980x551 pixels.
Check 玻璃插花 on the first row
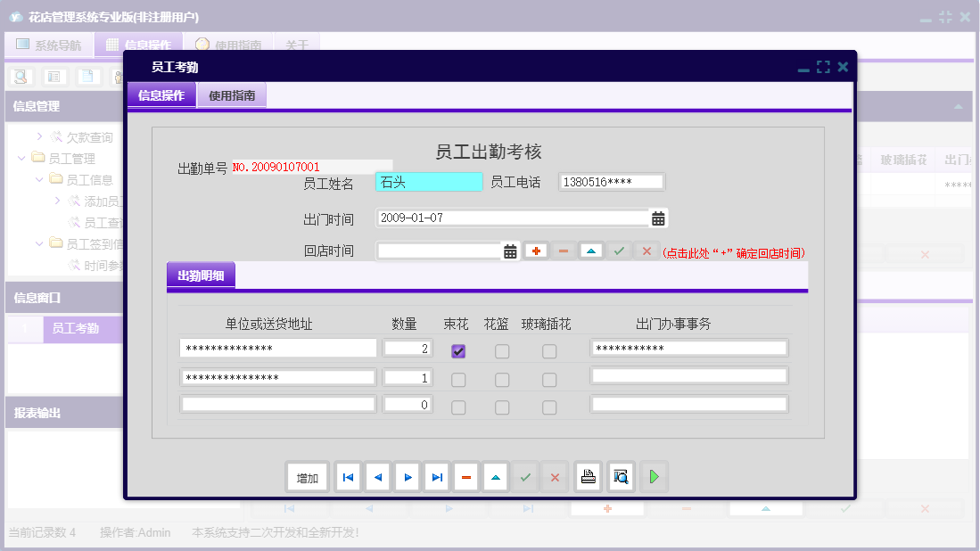click(548, 350)
